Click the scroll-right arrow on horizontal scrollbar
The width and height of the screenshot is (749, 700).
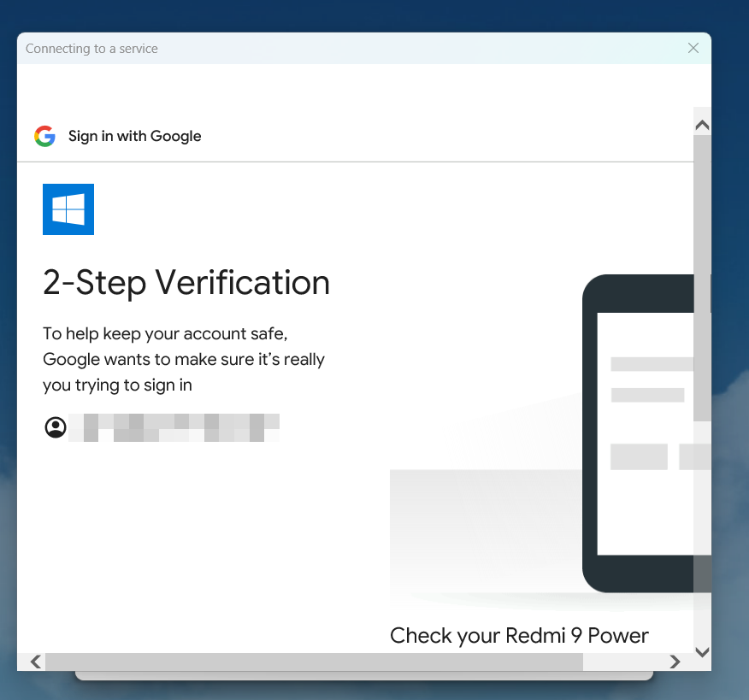pos(675,662)
